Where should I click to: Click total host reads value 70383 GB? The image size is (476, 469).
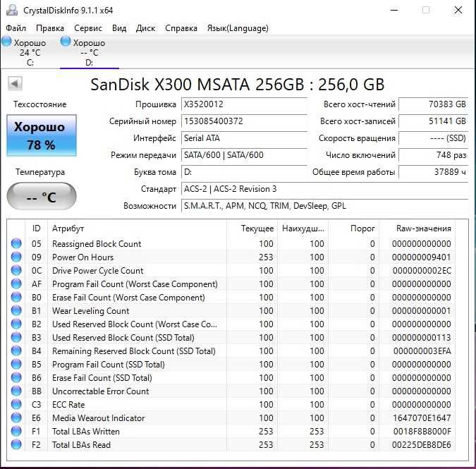click(434, 104)
